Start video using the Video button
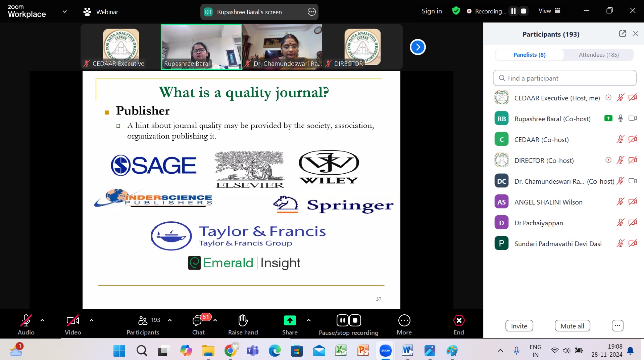Screen dimensions: 644x360 coord(73,321)
